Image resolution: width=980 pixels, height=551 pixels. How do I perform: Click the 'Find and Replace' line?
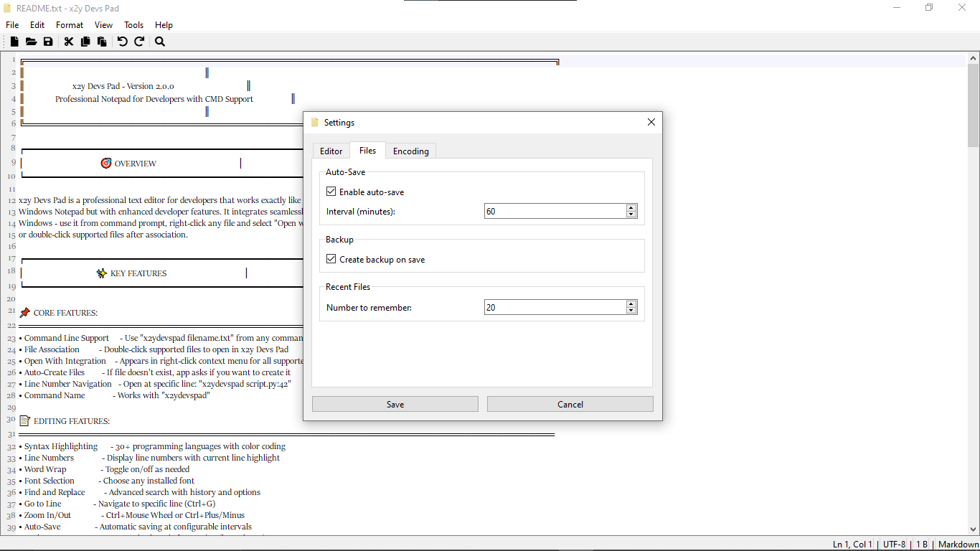(x=139, y=492)
